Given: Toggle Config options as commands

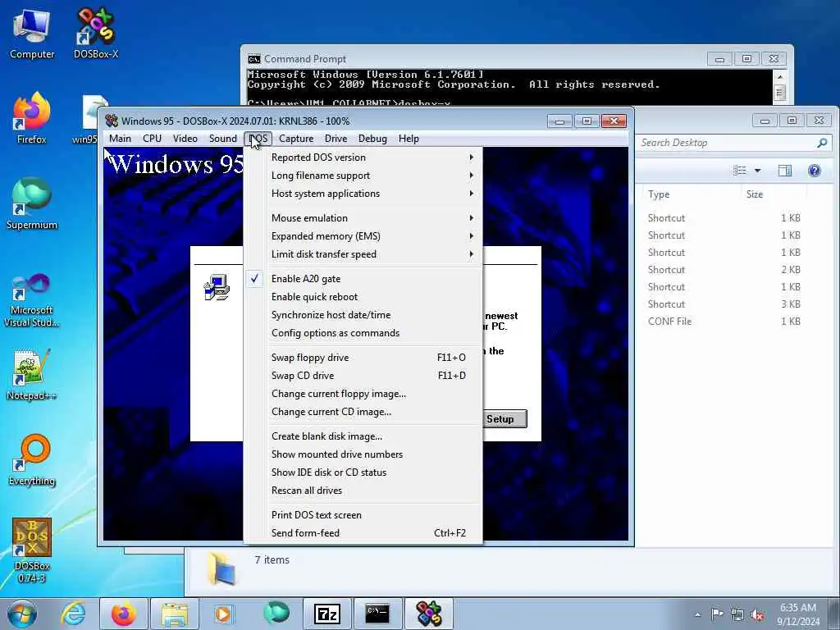Looking at the screenshot, I should tap(363, 333).
